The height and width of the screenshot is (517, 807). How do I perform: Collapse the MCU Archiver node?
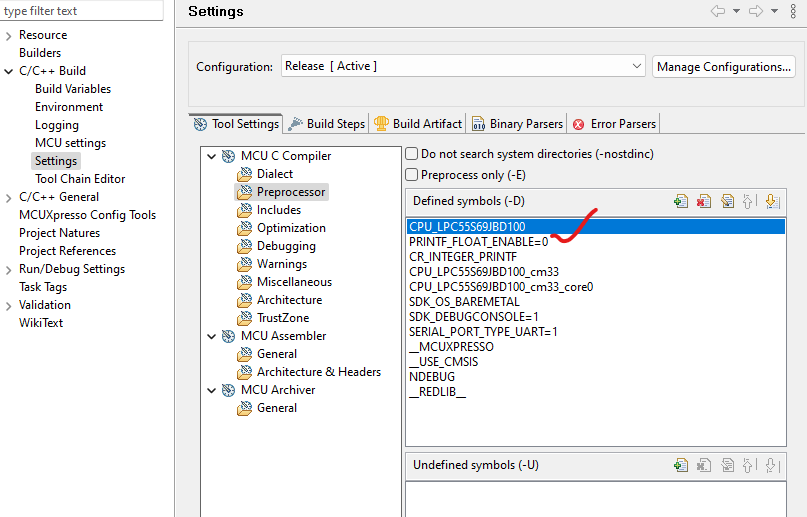click(212, 390)
